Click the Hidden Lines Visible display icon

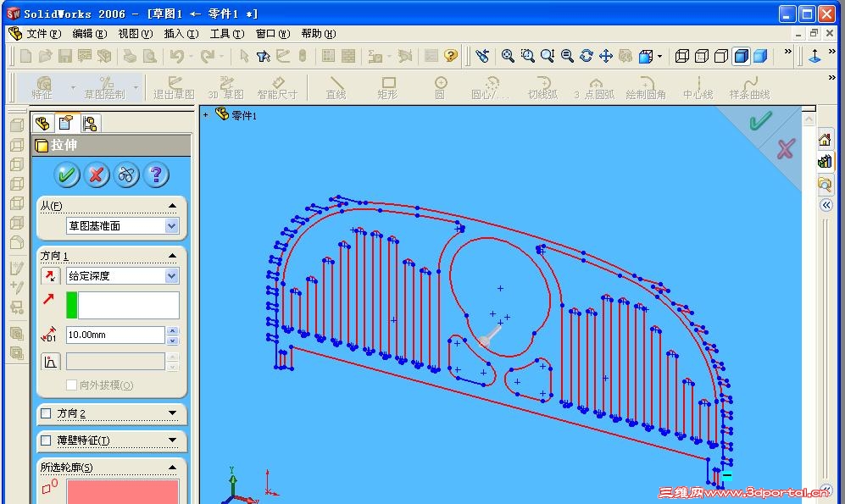702,56
